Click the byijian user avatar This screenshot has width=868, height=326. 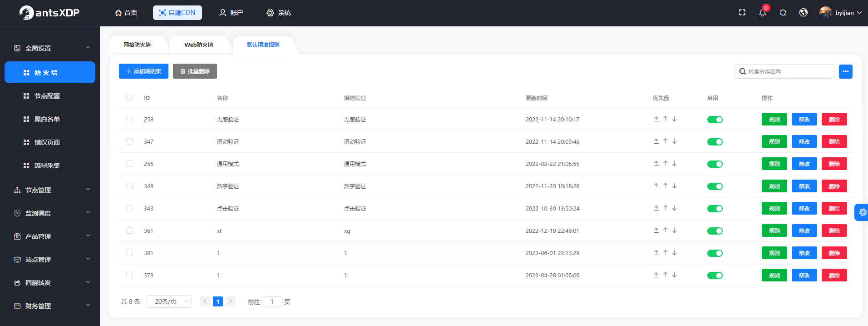click(826, 13)
